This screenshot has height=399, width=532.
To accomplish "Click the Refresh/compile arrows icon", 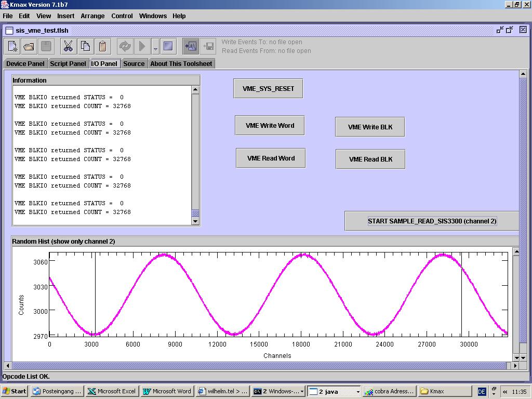I will (125, 46).
